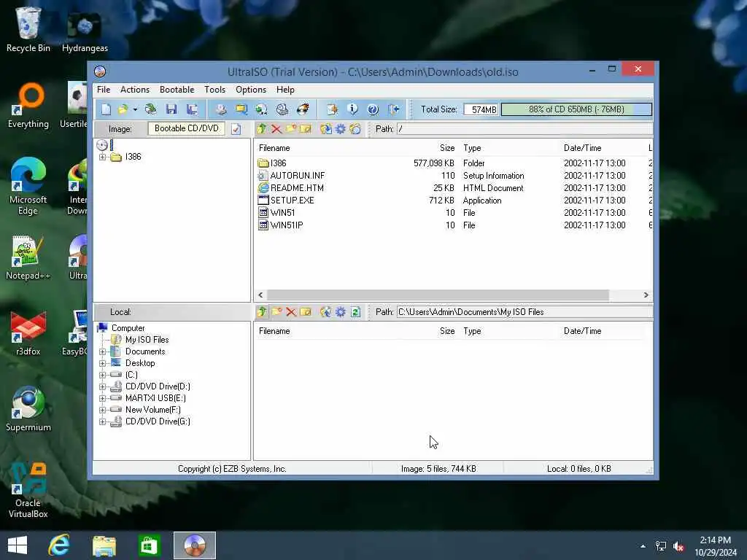Click the Rename icon in image toolbar
This screenshot has width=747, height=560.
tap(306, 129)
